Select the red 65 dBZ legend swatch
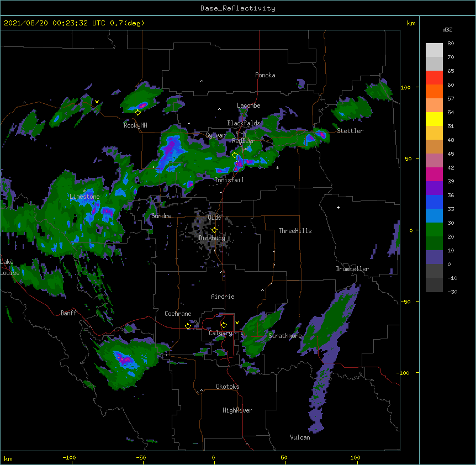Screen dimensions: 476x465 tap(434, 78)
